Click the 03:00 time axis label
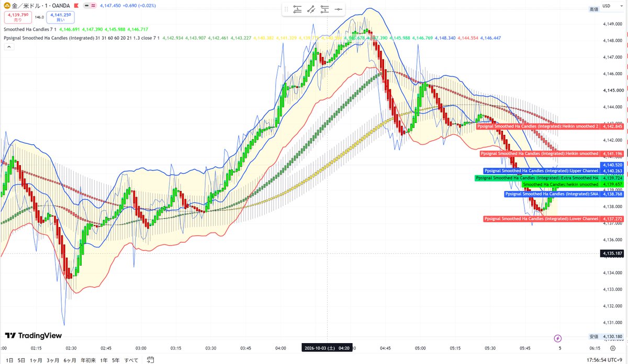Image resolution: width=628 pixels, height=364 pixels. click(x=141, y=348)
